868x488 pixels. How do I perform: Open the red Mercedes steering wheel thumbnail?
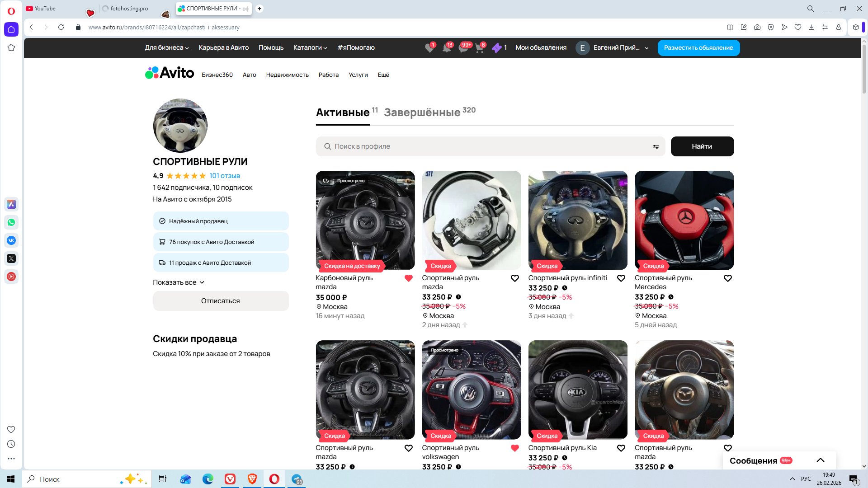pos(684,220)
